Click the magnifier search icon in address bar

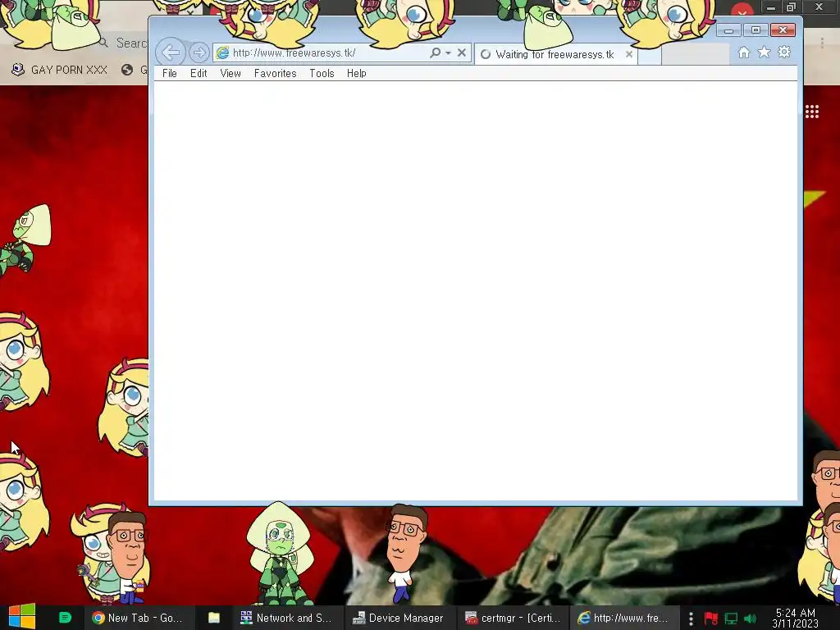(x=435, y=52)
